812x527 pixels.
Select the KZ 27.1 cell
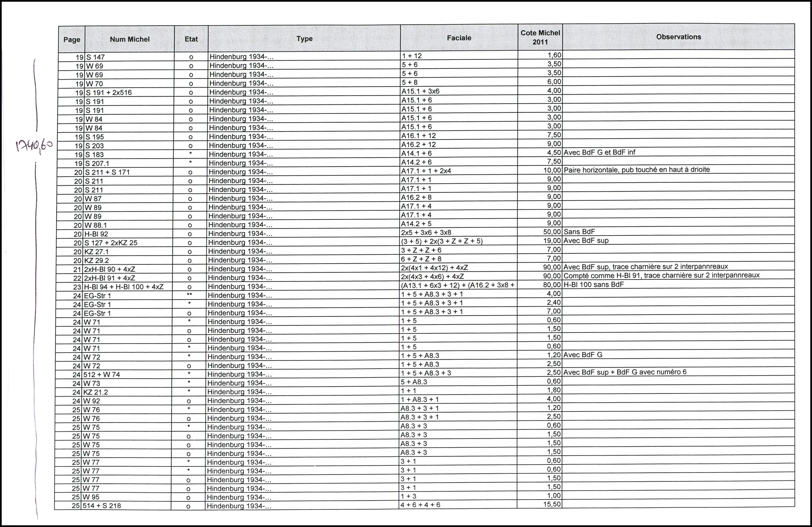click(96, 252)
